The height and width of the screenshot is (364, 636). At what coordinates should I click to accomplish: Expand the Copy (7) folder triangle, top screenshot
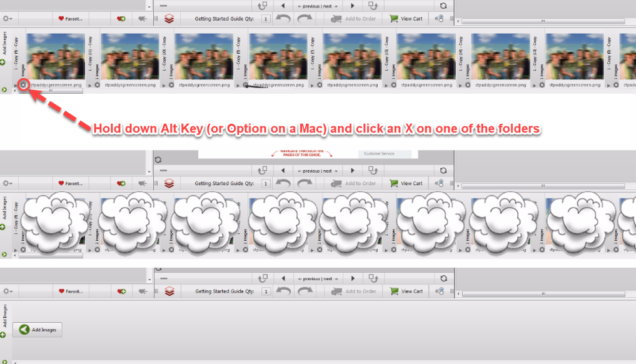click(312, 86)
